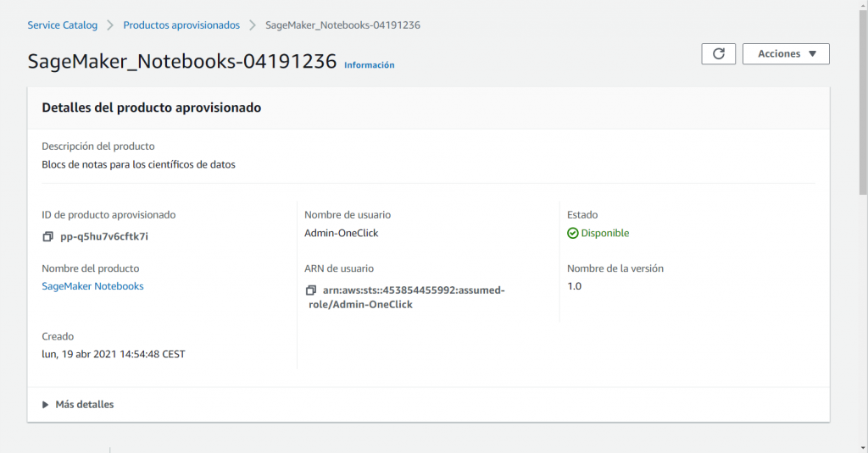Image resolution: width=868 pixels, height=453 pixels.
Task: Click the vertical scrollbar thumb
Action: (863, 102)
